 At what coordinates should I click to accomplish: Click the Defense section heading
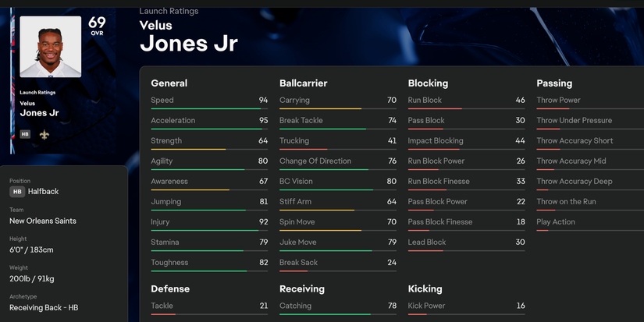point(170,288)
